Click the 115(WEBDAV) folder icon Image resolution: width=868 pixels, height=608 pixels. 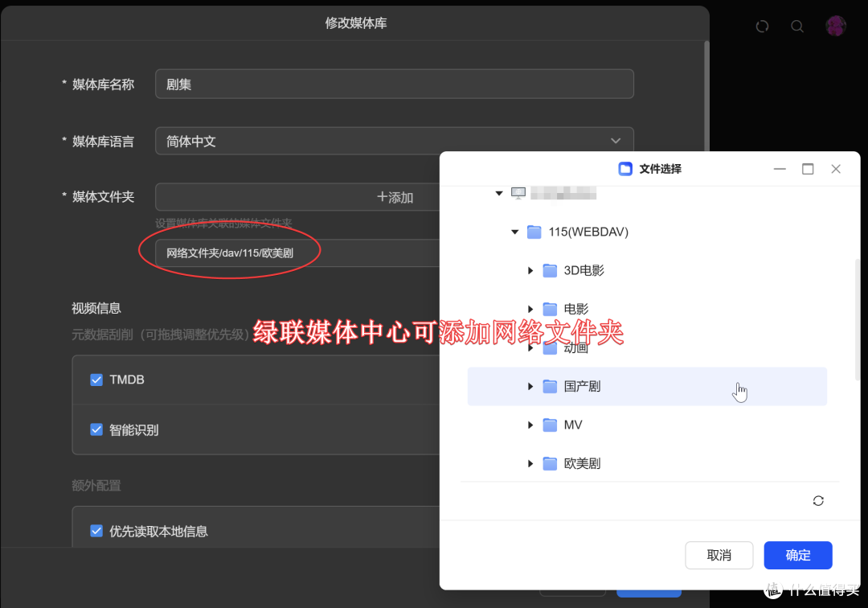[x=534, y=232]
